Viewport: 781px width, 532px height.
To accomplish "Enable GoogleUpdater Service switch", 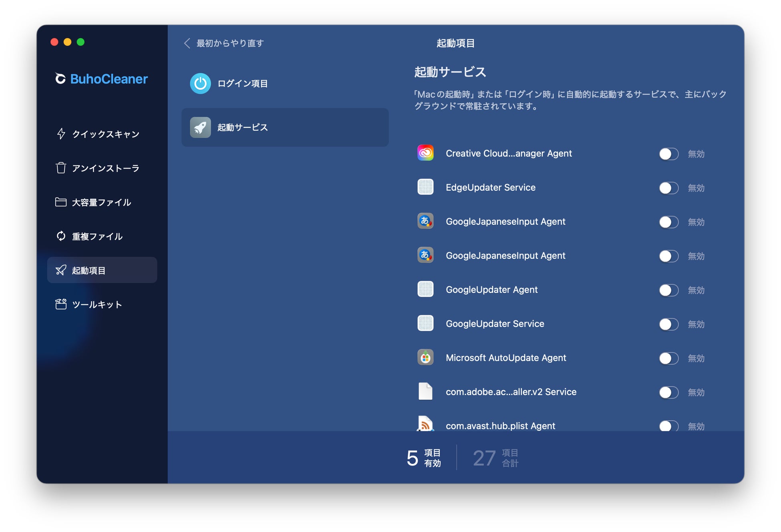I will (668, 324).
